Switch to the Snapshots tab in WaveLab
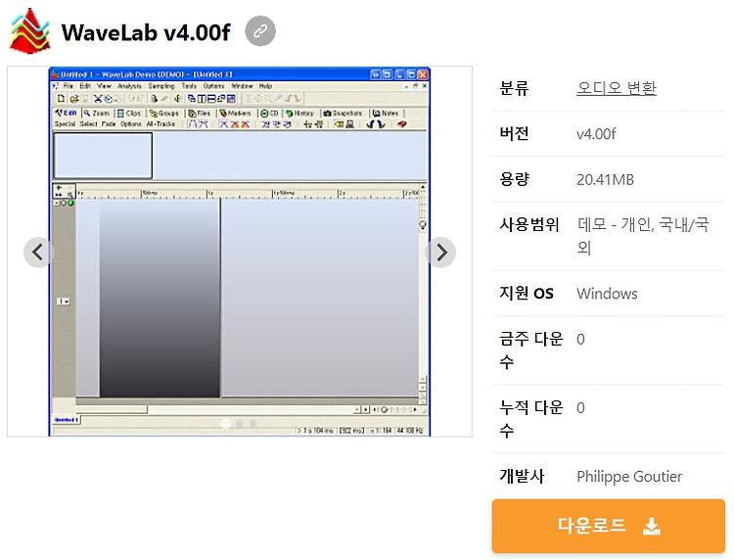Viewport: 734px width, 560px height. (x=344, y=114)
